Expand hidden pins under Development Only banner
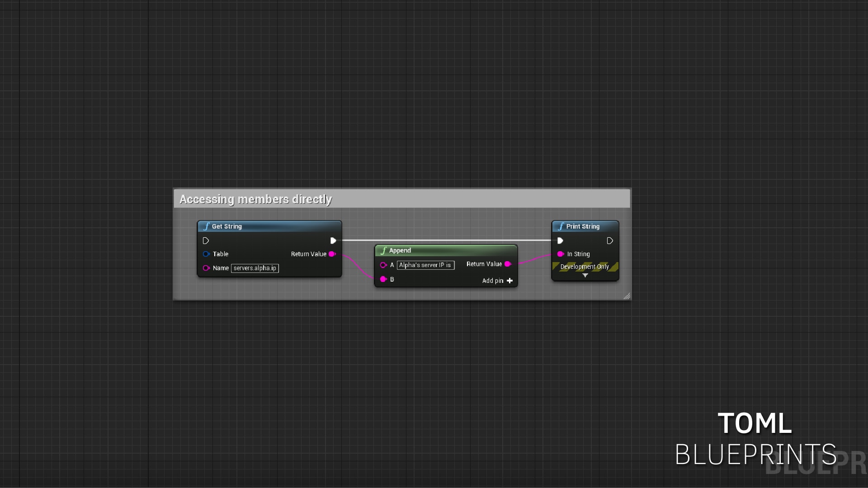Image resolution: width=868 pixels, height=488 pixels. pyautogui.click(x=585, y=275)
